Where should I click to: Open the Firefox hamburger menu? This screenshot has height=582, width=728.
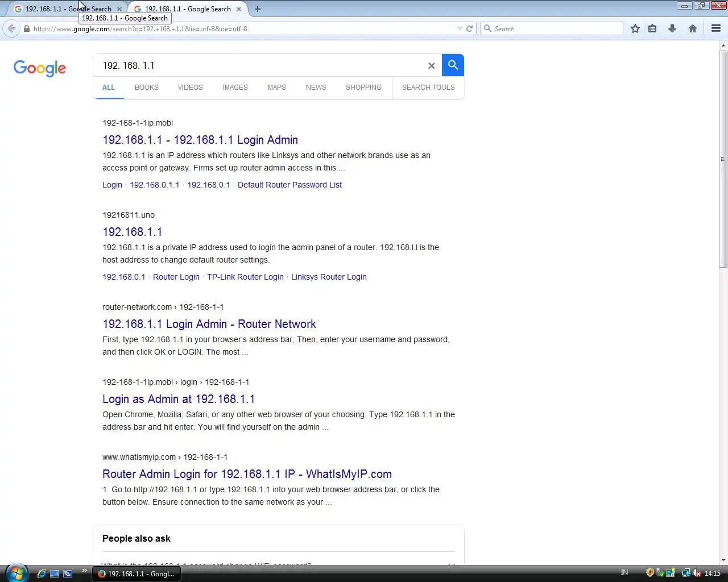tap(716, 28)
